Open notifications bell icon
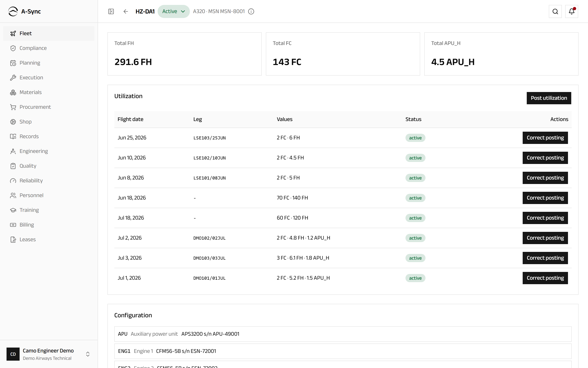 click(x=571, y=11)
